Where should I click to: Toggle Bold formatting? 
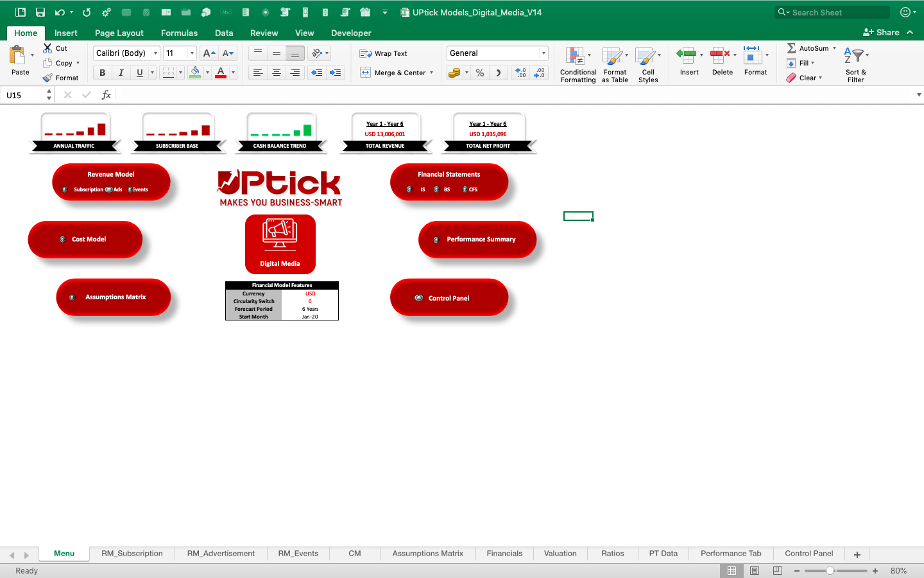click(103, 73)
